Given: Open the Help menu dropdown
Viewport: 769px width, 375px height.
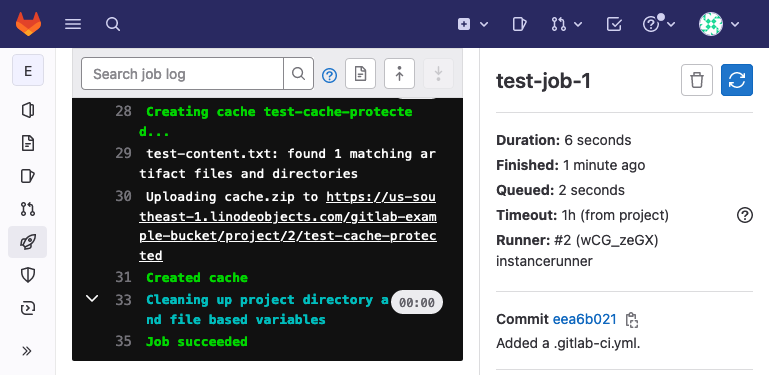Looking at the screenshot, I should pos(659,24).
